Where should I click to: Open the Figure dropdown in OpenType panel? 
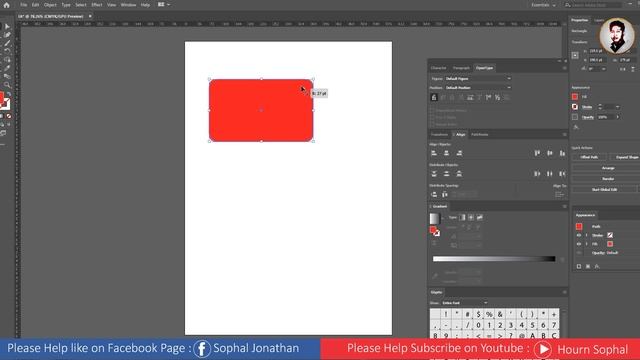click(x=478, y=78)
